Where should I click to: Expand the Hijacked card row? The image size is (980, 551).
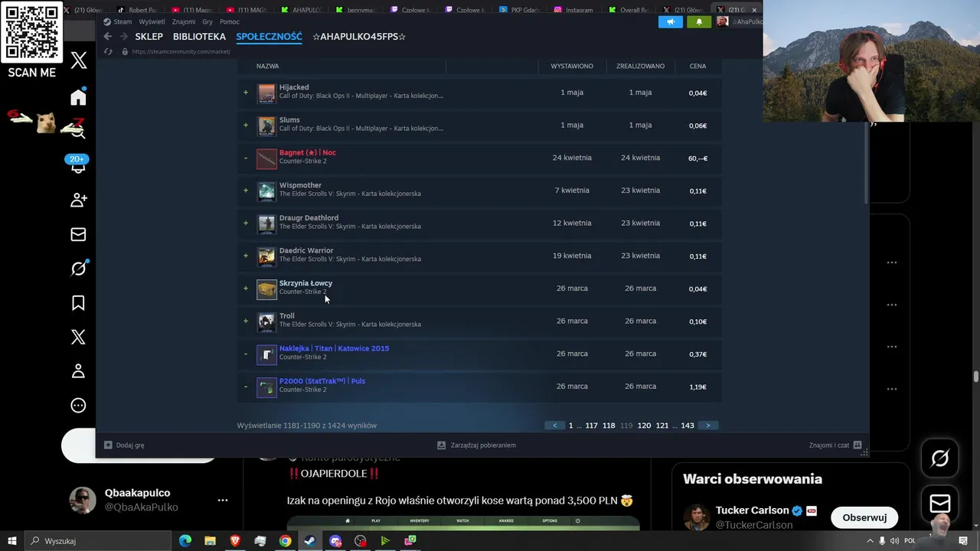[x=246, y=93]
